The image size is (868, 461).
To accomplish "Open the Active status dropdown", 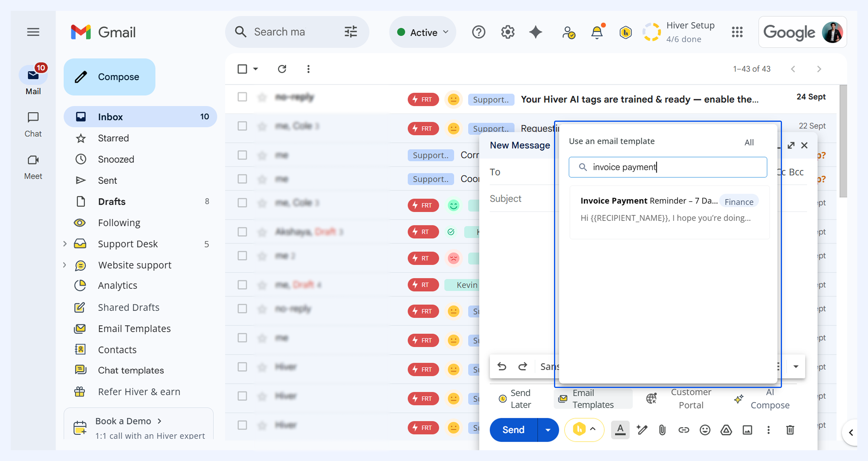I will [423, 32].
